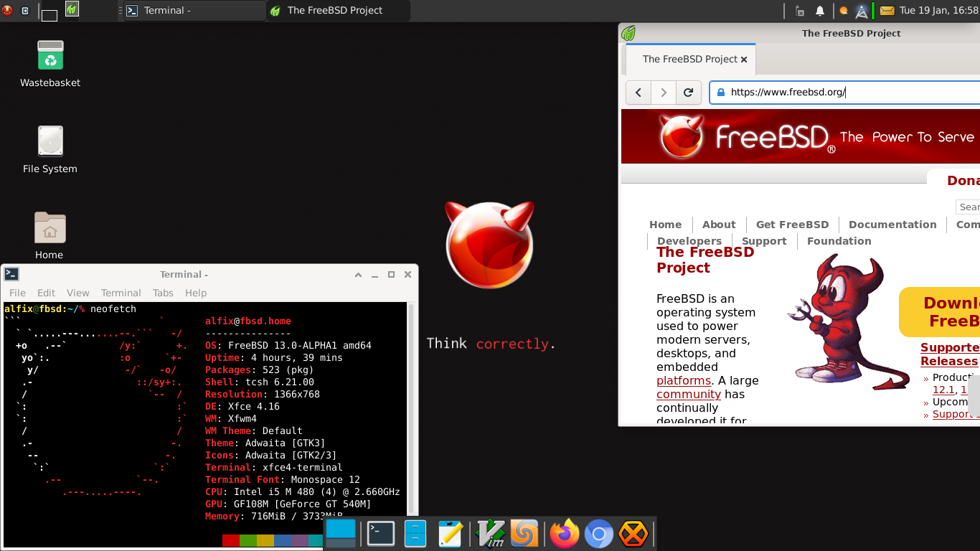This screenshot has width=980, height=551.
Task: Select The FreeBSD Project browser tab
Action: coord(690,59)
